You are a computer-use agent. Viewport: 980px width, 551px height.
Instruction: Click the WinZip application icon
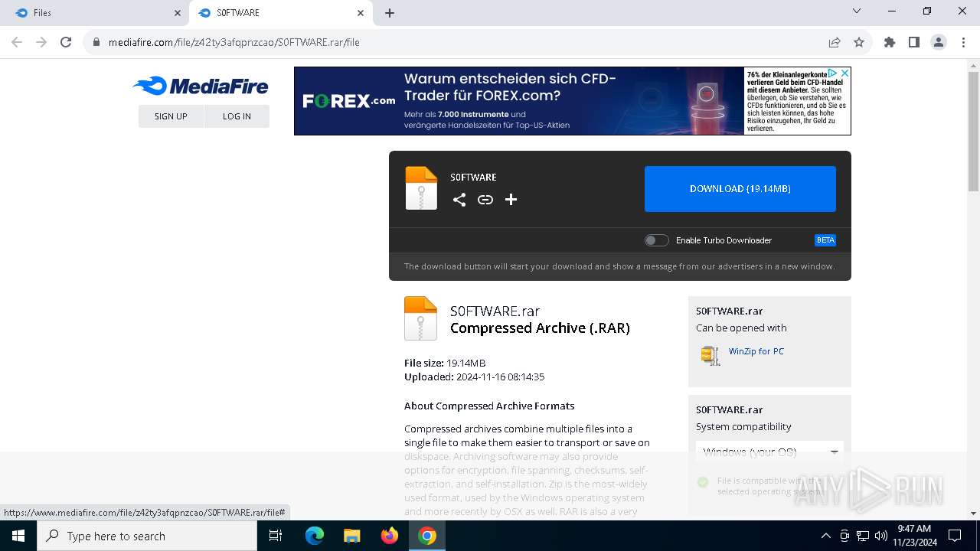[x=710, y=355]
